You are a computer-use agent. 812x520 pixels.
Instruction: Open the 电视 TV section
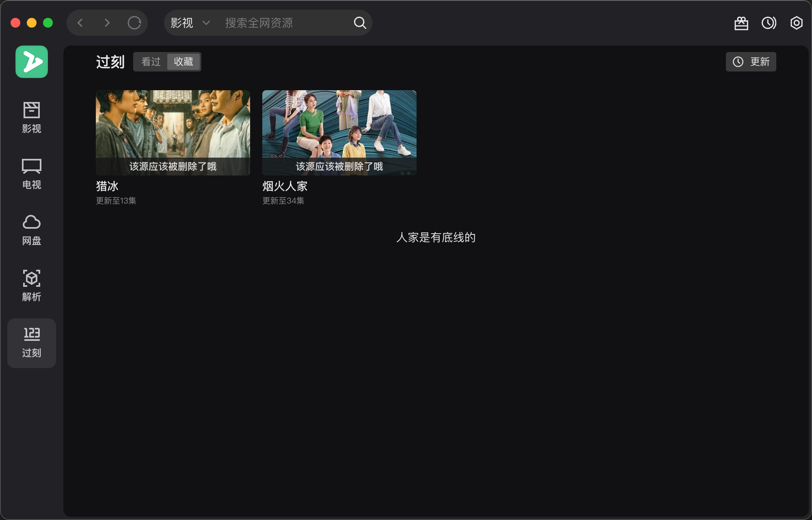(x=31, y=173)
